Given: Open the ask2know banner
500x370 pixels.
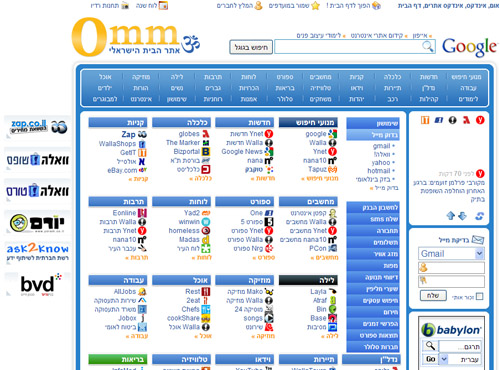Looking at the screenshot, I should [37, 252].
